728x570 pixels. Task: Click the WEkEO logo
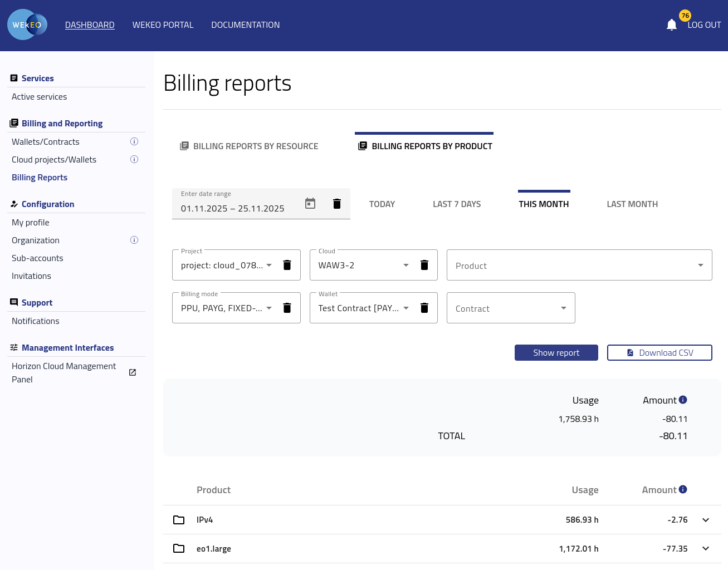[27, 25]
